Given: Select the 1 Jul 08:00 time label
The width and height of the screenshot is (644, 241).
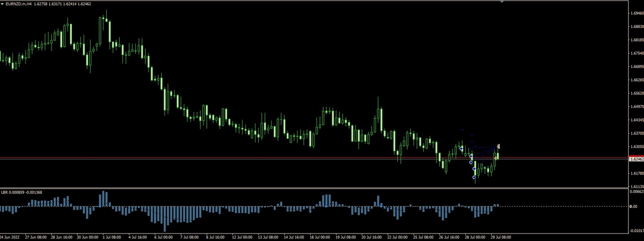Looking at the screenshot, I should (x=112, y=237).
